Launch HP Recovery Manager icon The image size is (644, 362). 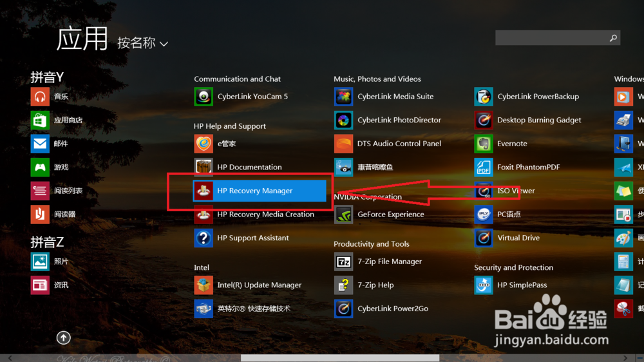(204, 191)
